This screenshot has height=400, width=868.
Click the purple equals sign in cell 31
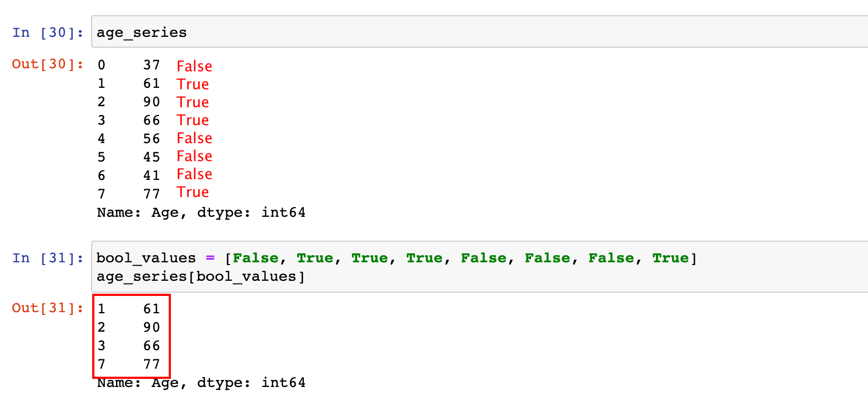tap(210, 258)
